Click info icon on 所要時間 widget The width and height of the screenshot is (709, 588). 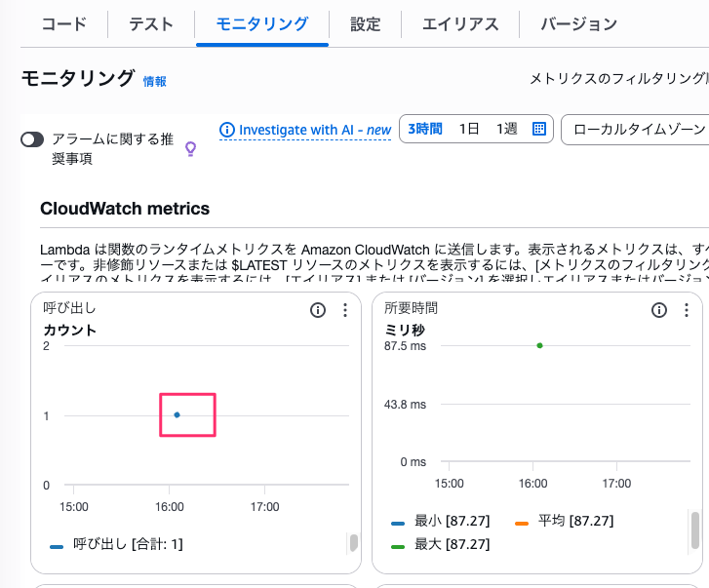pos(659,310)
